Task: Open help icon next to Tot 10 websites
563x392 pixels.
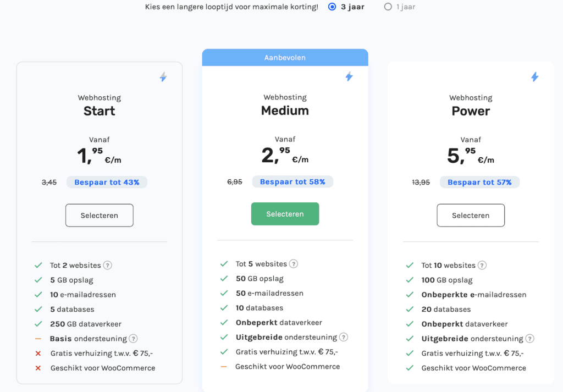Action: click(x=482, y=265)
